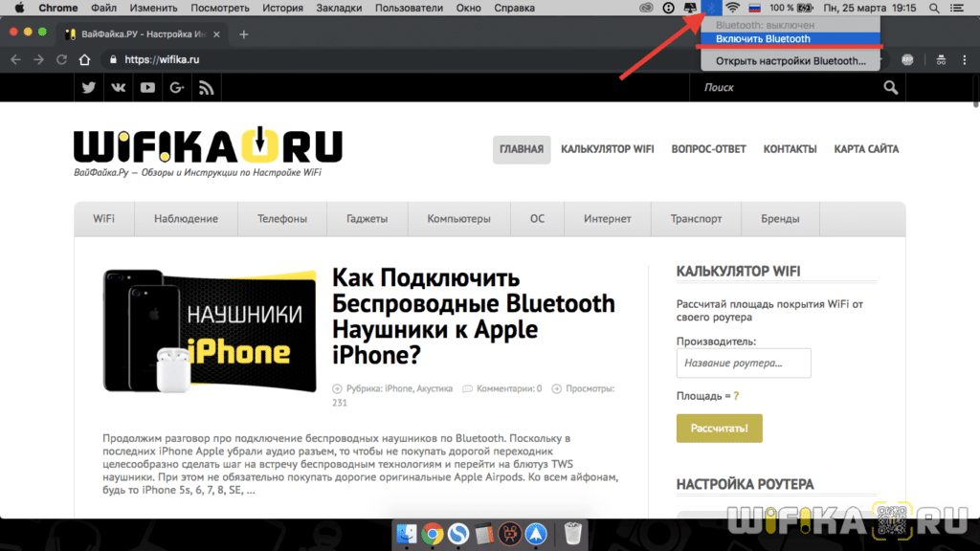
Task: Click the search magnifier icon
Action: point(891,88)
